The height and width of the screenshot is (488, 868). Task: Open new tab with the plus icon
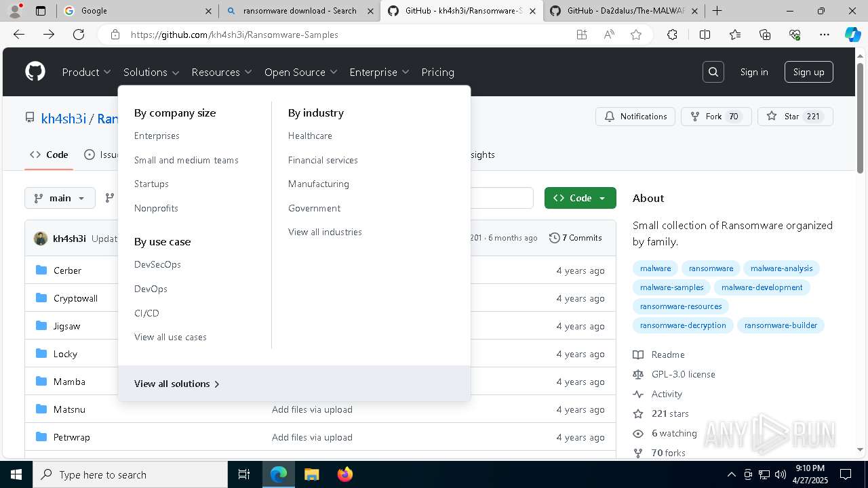pyautogui.click(x=717, y=11)
